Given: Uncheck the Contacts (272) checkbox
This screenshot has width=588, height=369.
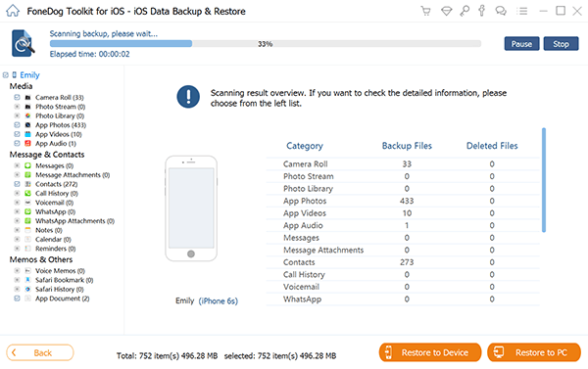Looking at the screenshot, I should click(17, 184).
